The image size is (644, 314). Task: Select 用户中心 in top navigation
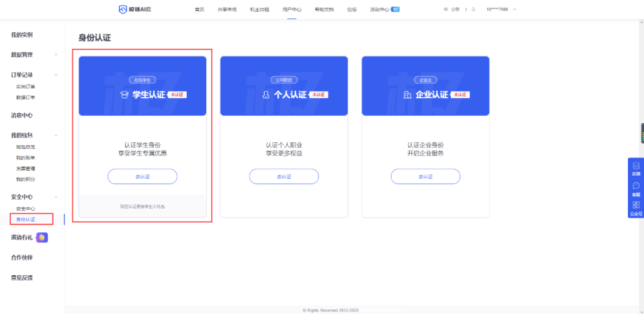click(x=292, y=10)
